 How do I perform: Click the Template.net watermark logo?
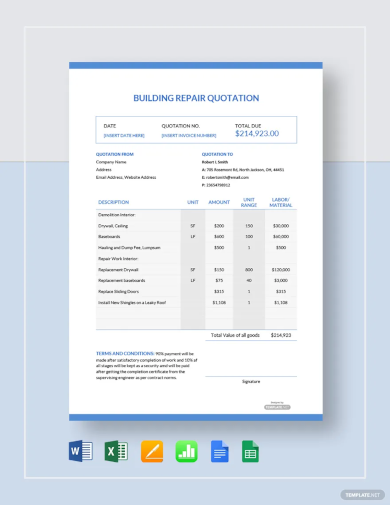coord(362,495)
